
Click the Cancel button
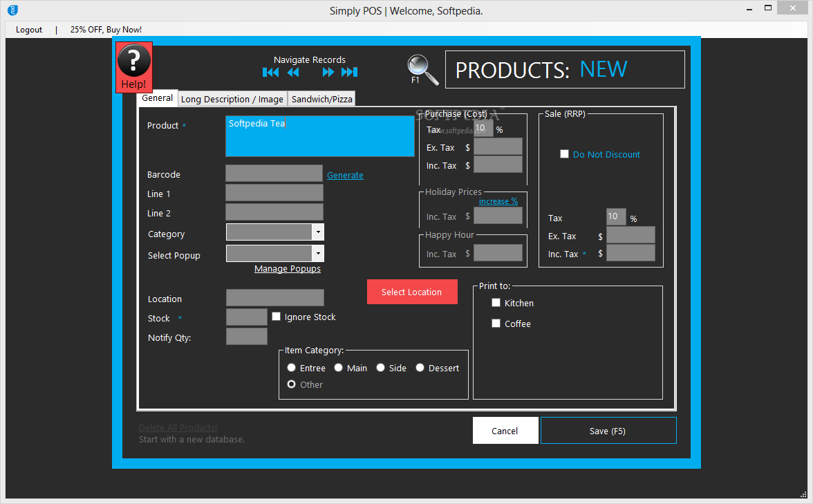[x=505, y=431]
